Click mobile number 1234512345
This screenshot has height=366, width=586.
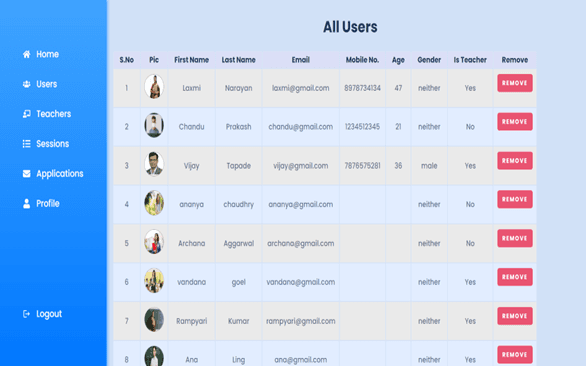[362, 127]
